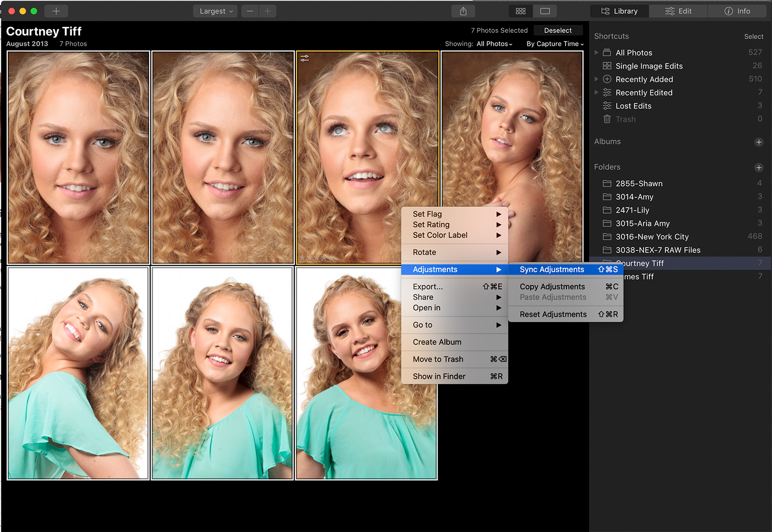The image size is (772, 532).
Task: Open the Showing All Photos filter dropdown
Action: [x=494, y=44]
